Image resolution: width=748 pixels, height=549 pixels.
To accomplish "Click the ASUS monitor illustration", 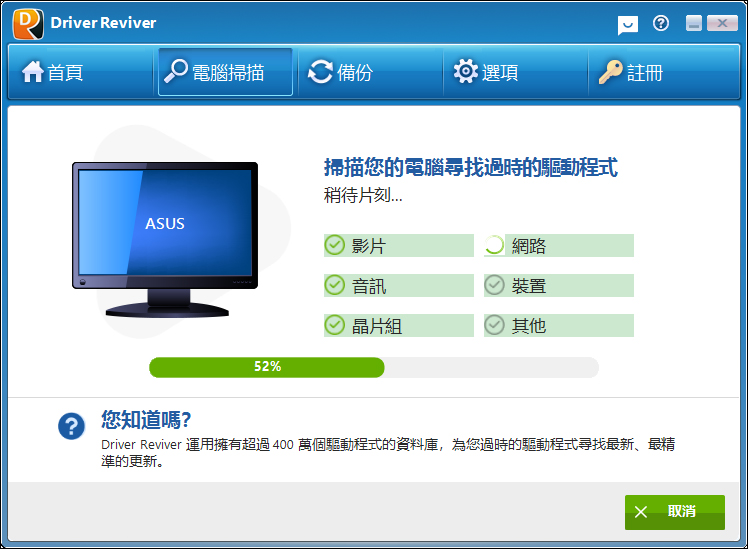I will coord(165,240).
